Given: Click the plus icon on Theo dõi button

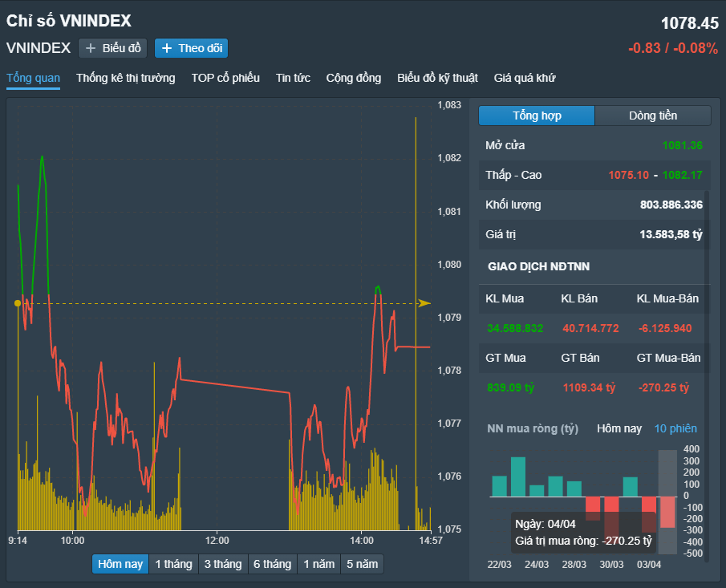Looking at the screenshot, I should point(167,48).
